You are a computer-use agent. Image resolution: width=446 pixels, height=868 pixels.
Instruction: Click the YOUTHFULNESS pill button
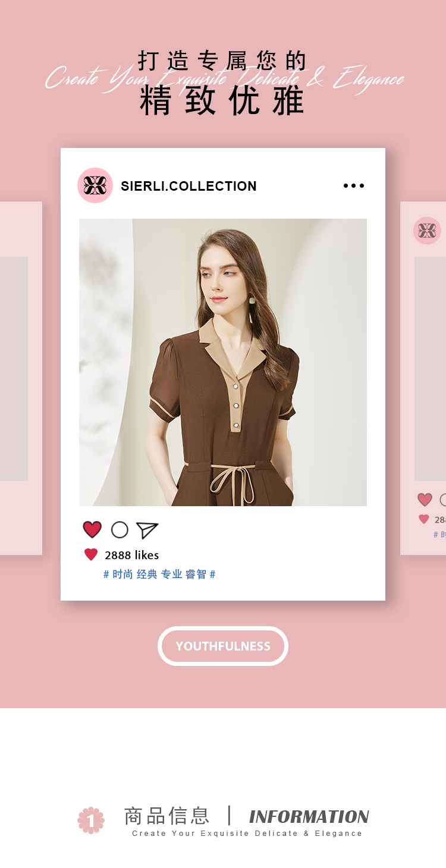click(223, 646)
